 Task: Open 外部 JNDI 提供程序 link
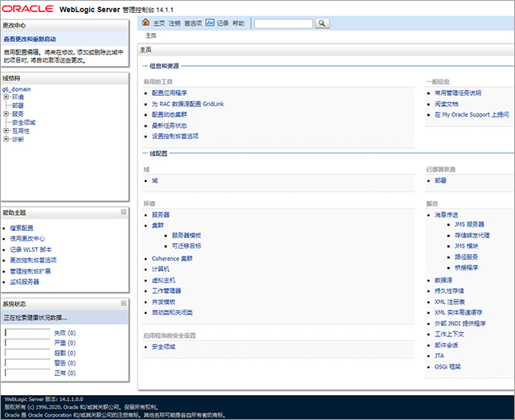pos(460,323)
